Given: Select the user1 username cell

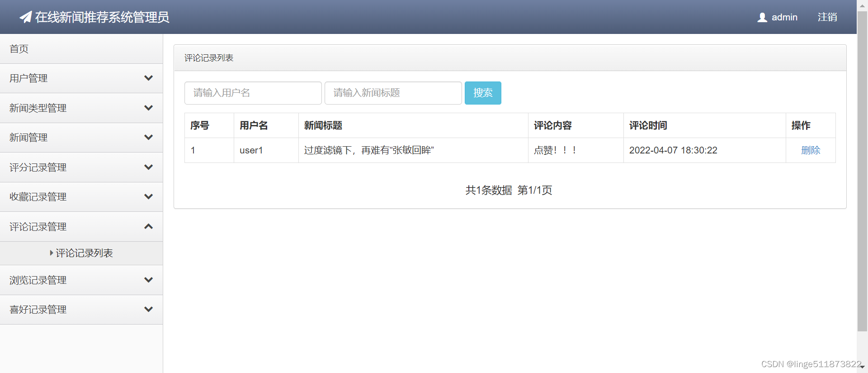Looking at the screenshot, I should point(266,150).
